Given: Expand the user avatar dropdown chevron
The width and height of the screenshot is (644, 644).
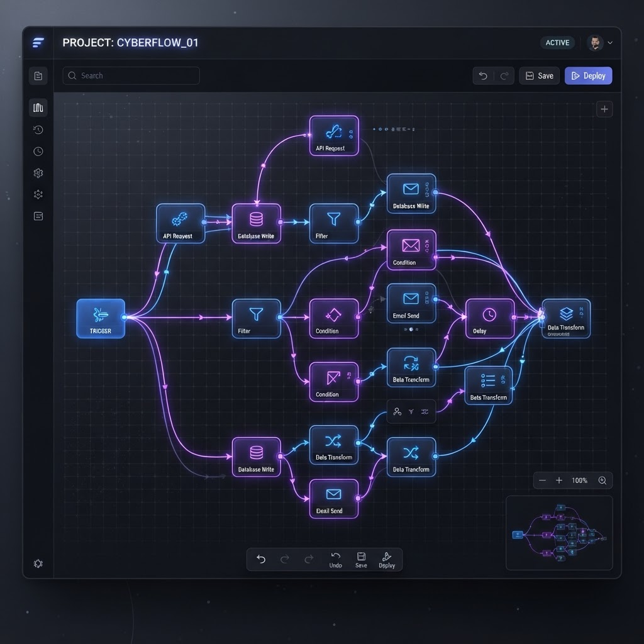Looking at the screenshot, I should 610,43.
